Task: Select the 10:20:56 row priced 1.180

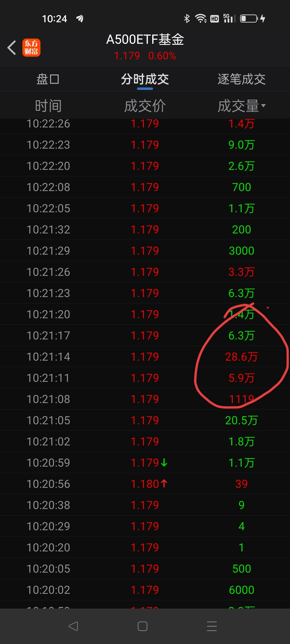Action: coord(145,484)
